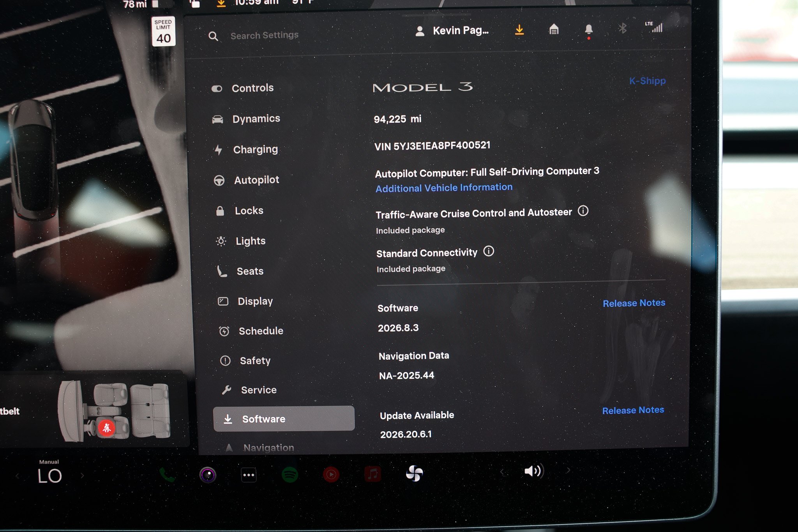The height and width of the screenshot is (532, 798).
Task: Lower volume with left arrow by speaker
Action: pos(501,472)
